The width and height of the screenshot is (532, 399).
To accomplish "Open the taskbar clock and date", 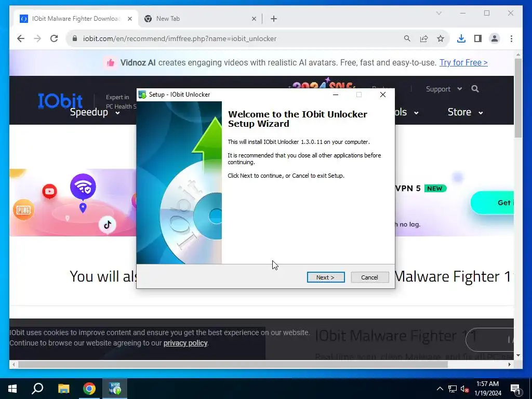I will click(487, 389).
